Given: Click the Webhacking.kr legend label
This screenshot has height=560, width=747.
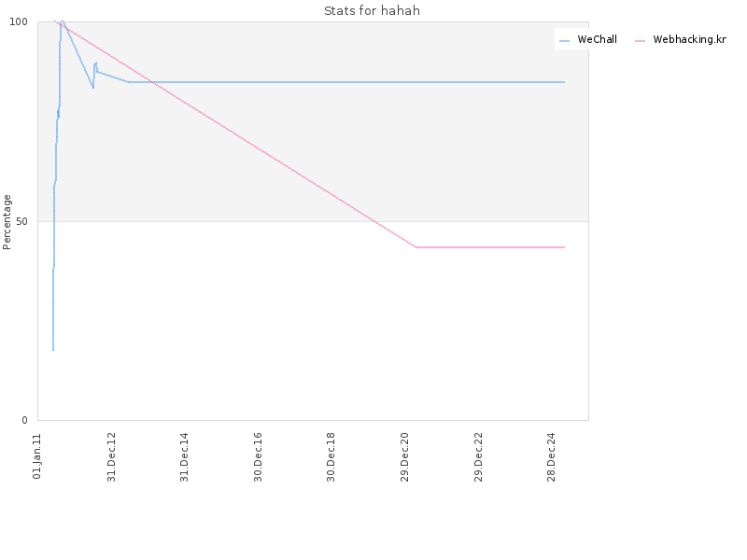Looking at the screenshot, I should click(689, 39).
